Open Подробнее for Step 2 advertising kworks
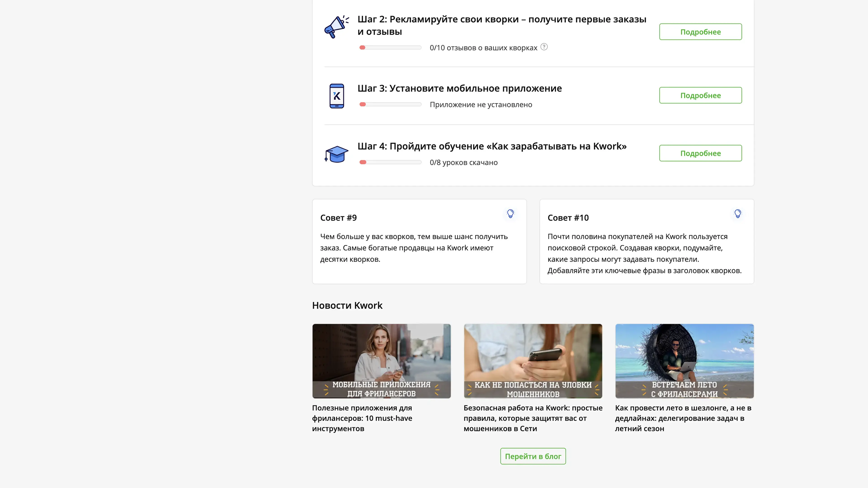 tap(700, 32)
